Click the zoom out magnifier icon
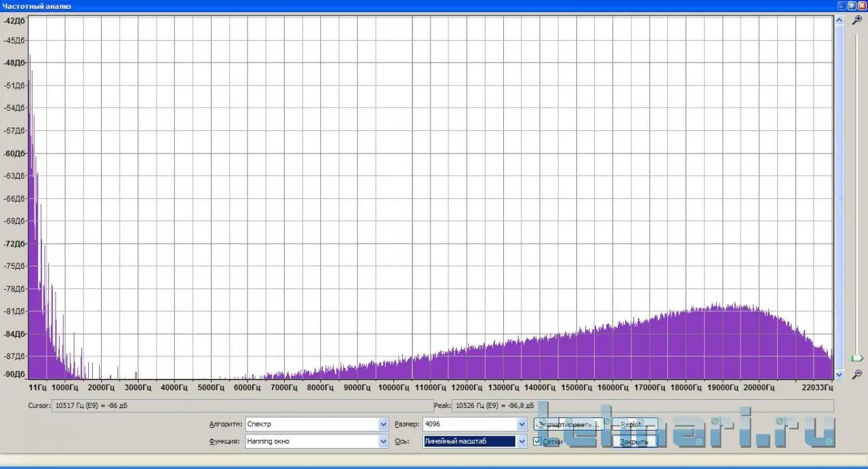 857,374
